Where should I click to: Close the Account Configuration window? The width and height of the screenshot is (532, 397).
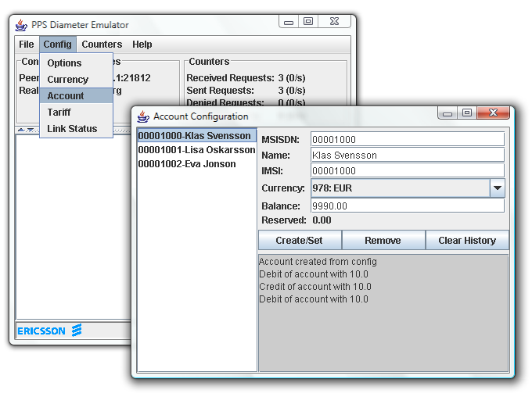pos(493,113)
